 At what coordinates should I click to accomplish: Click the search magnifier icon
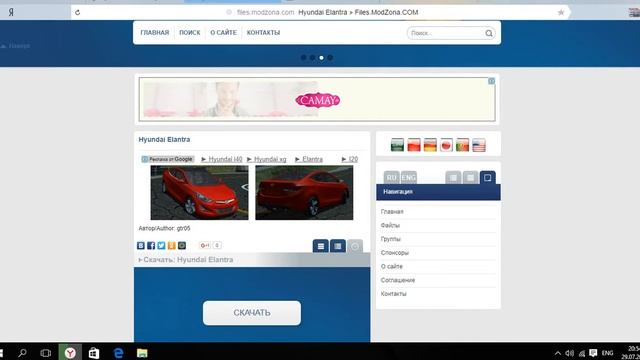pos(489,33)
